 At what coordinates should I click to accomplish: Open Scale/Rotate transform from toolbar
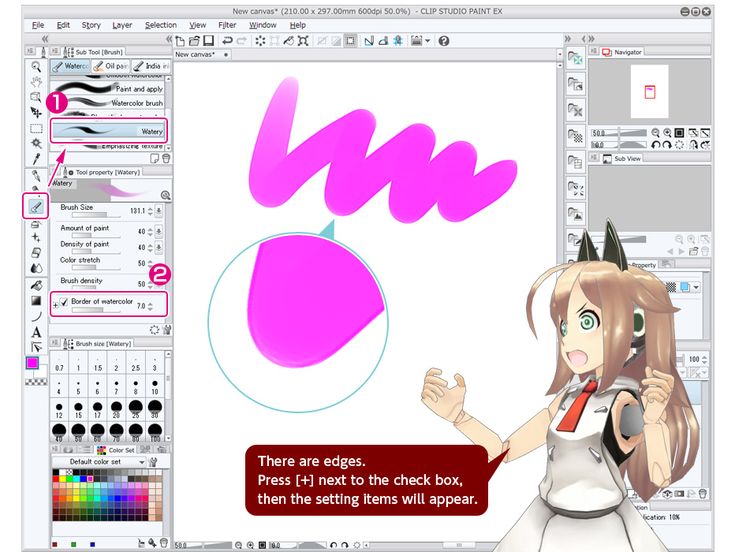(303, 41)
